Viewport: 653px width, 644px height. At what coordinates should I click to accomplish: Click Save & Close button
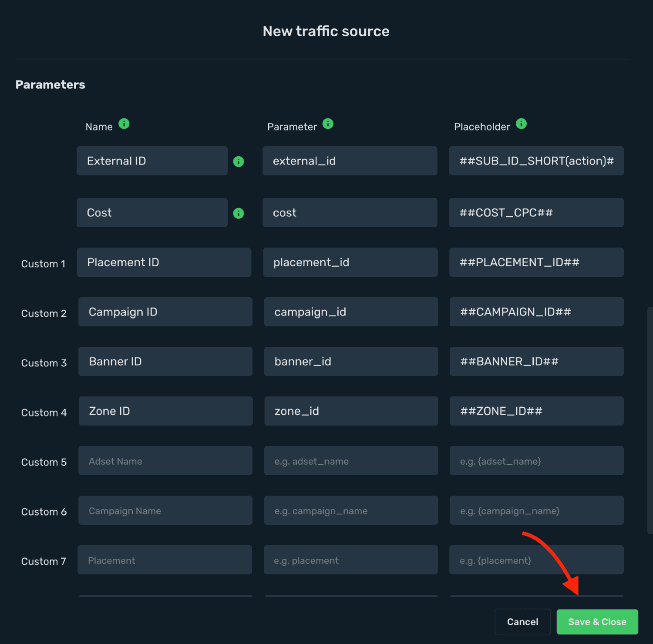[597, 622]
